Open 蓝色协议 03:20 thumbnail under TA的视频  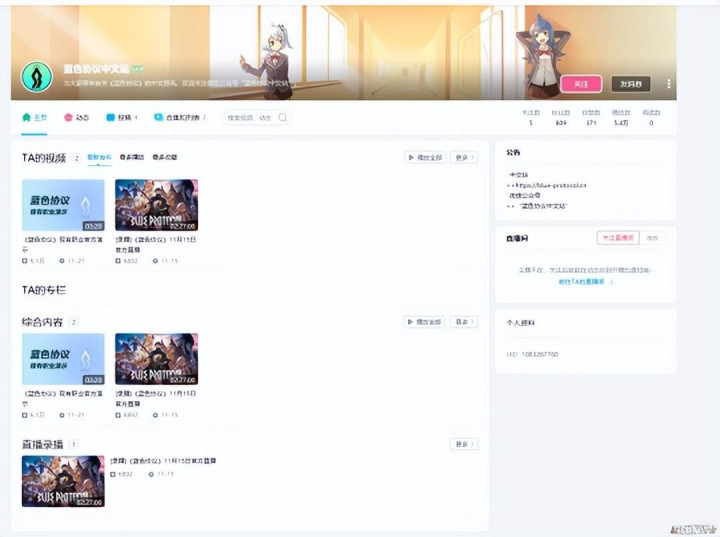click(63, 205)
